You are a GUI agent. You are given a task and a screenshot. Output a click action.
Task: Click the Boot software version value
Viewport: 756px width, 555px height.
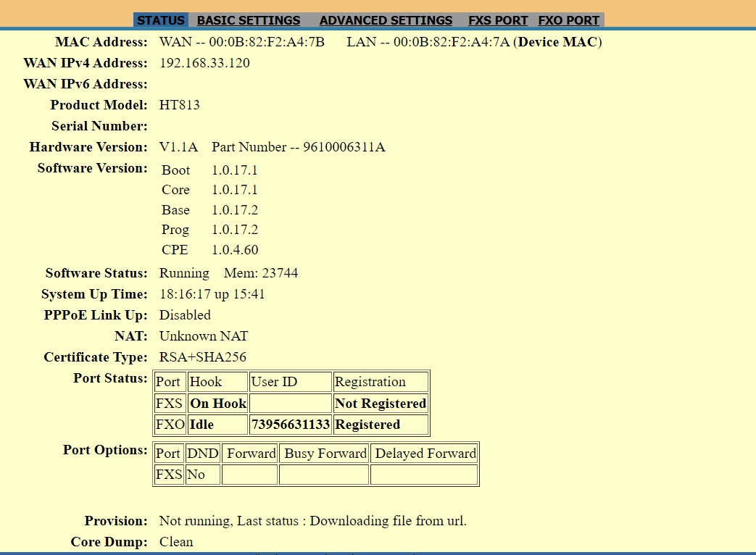pos(235,170)
